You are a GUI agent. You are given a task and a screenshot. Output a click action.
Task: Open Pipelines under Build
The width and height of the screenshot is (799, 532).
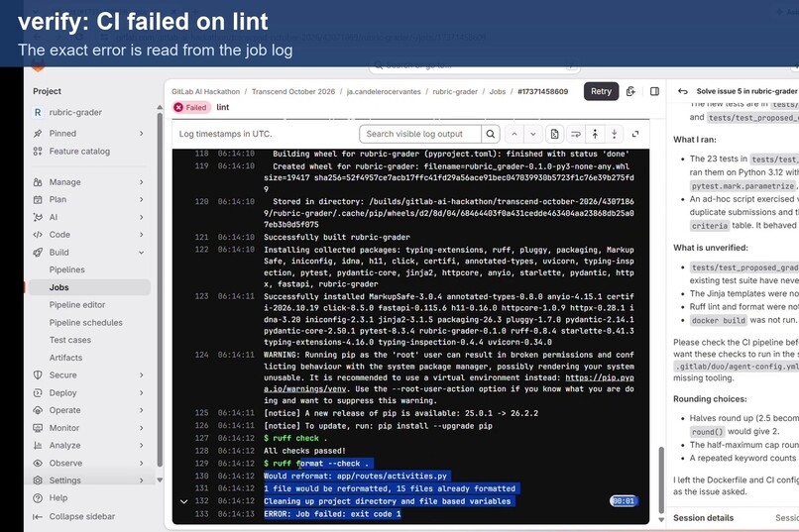pyautogui.click(x=66, y=269)
